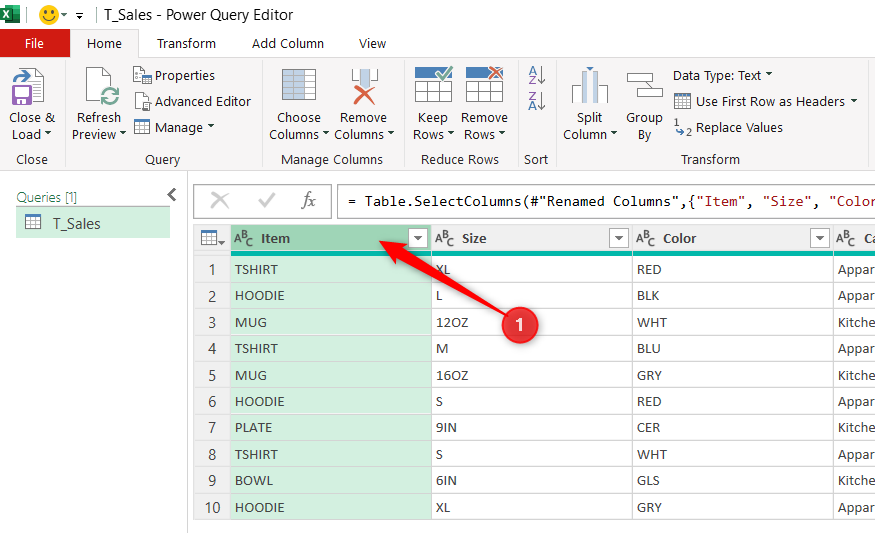The height and width of the screenshot is (533, 875).
Task: Switch to the Transform tab
Action: (x=186, y=44)
